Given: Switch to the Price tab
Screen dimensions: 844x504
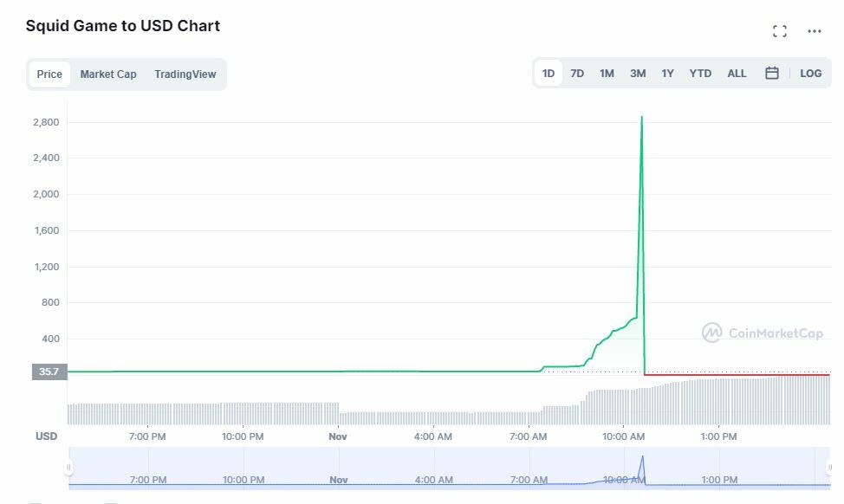Looking at the screenshot, I should (x=49, y=74).
